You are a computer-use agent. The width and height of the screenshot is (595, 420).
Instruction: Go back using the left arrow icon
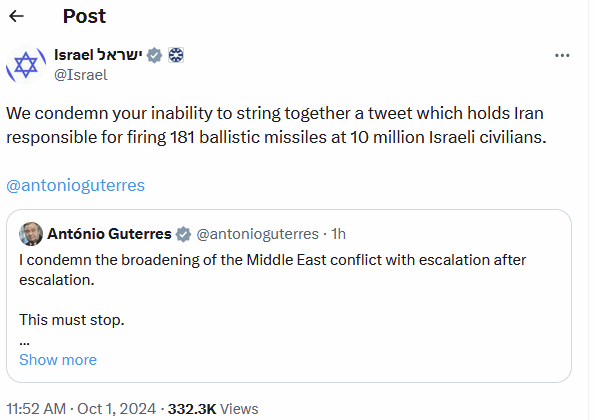point(16,16)
